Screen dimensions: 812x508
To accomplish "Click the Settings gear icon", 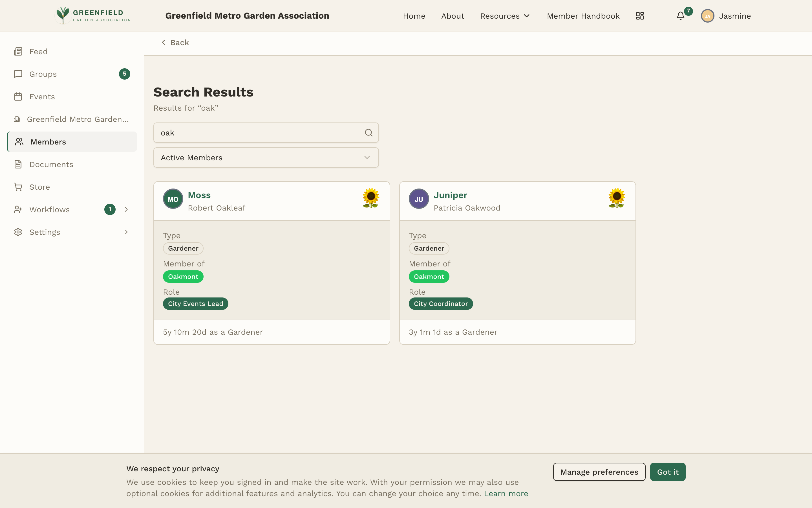I will 18,232.
